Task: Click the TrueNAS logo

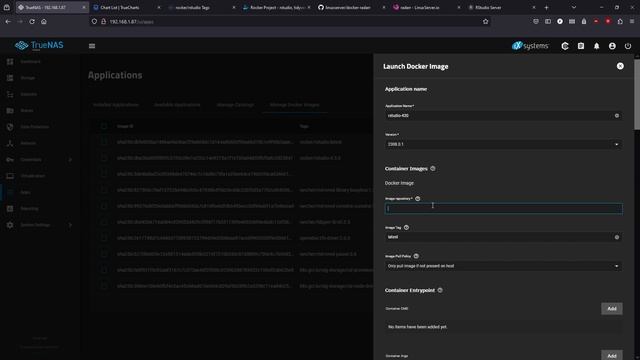Action: point(39,45)
